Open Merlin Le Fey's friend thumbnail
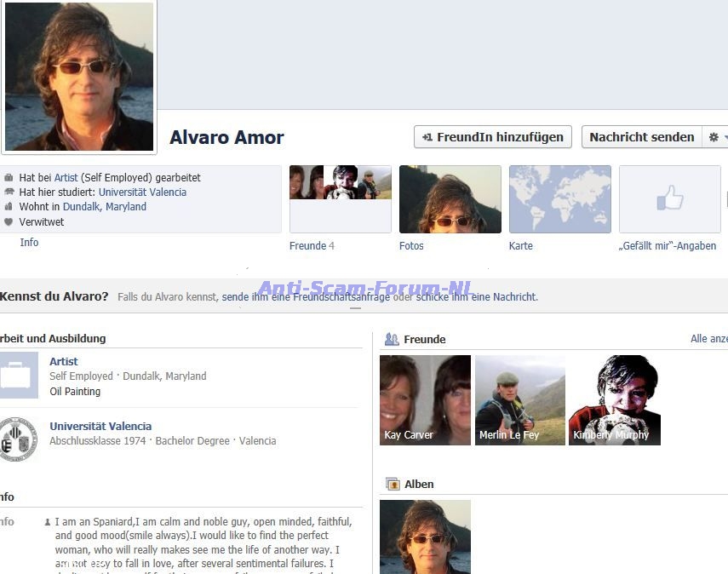The width and height of the screenshot is (728, 574). (x=519, y=400)
